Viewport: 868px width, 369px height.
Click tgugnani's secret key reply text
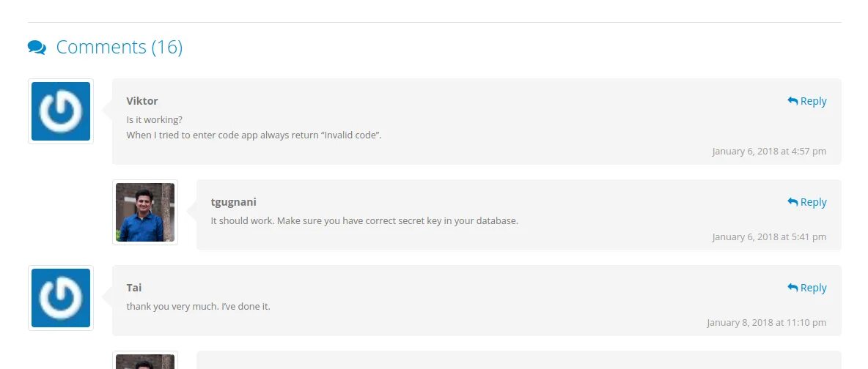pos(364,220)
